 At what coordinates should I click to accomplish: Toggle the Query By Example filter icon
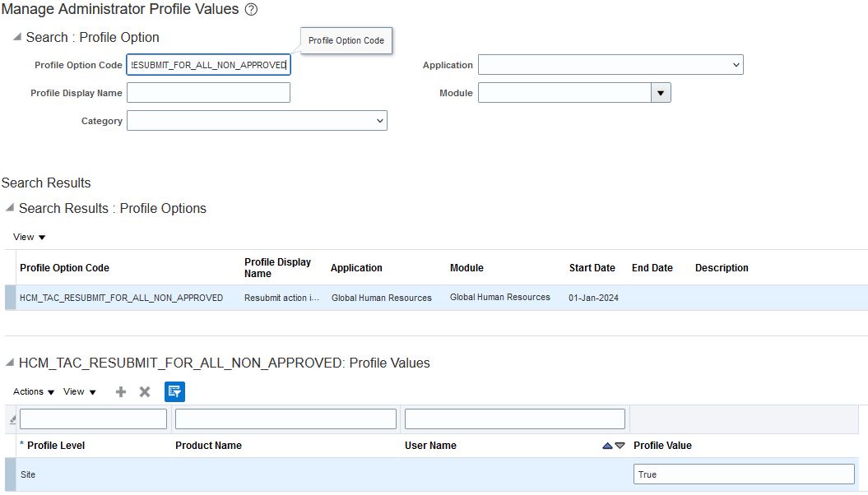[174, 392]
